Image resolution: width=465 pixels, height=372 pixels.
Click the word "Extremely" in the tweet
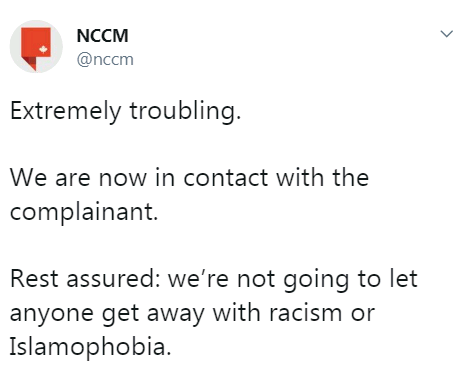[66, 111]
